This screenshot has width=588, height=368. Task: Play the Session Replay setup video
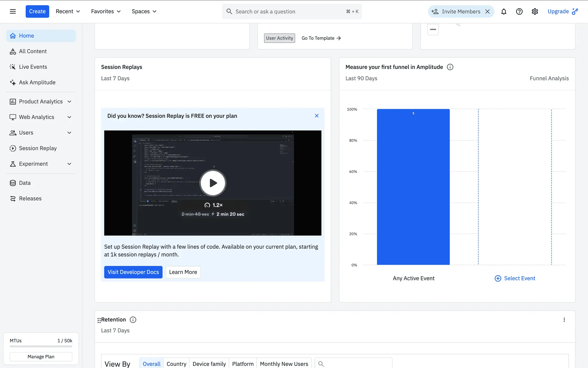pyautogui.click(x=213, y=183)
